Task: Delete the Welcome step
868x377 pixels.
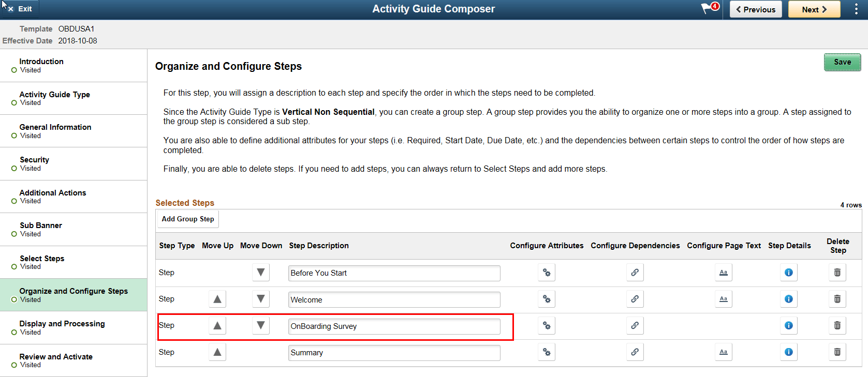Action: 837,299
